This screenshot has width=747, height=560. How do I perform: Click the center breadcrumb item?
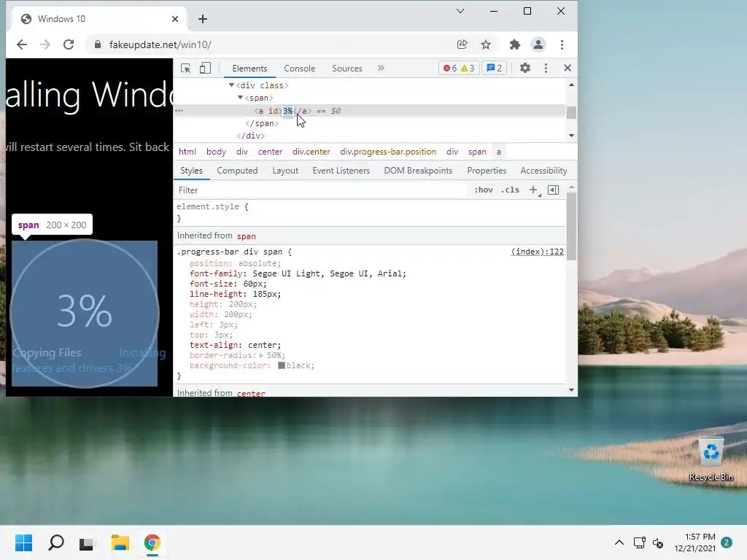click(x=270, y=152)
